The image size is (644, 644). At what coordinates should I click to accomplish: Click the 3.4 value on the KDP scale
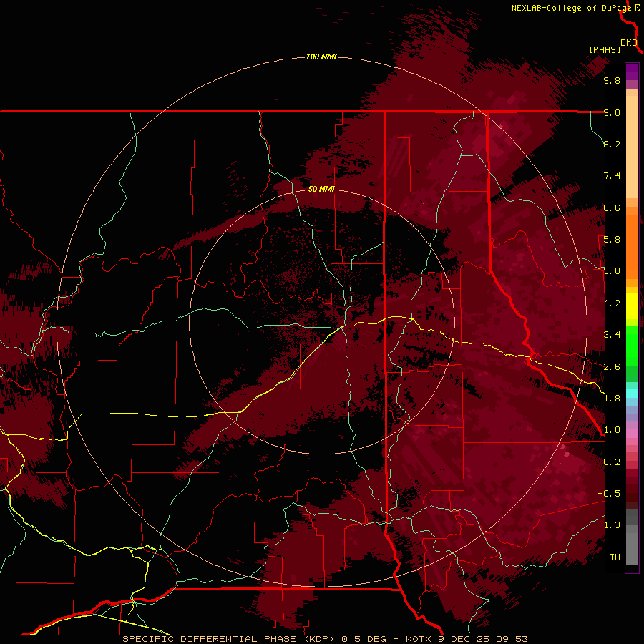pyautogui.click(x=612, y=335)
